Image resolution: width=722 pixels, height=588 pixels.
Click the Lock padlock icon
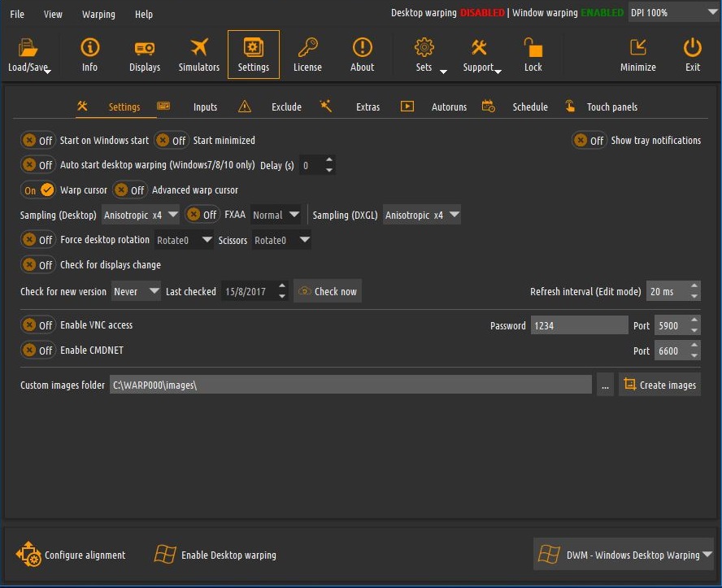[x=533, y=47]
